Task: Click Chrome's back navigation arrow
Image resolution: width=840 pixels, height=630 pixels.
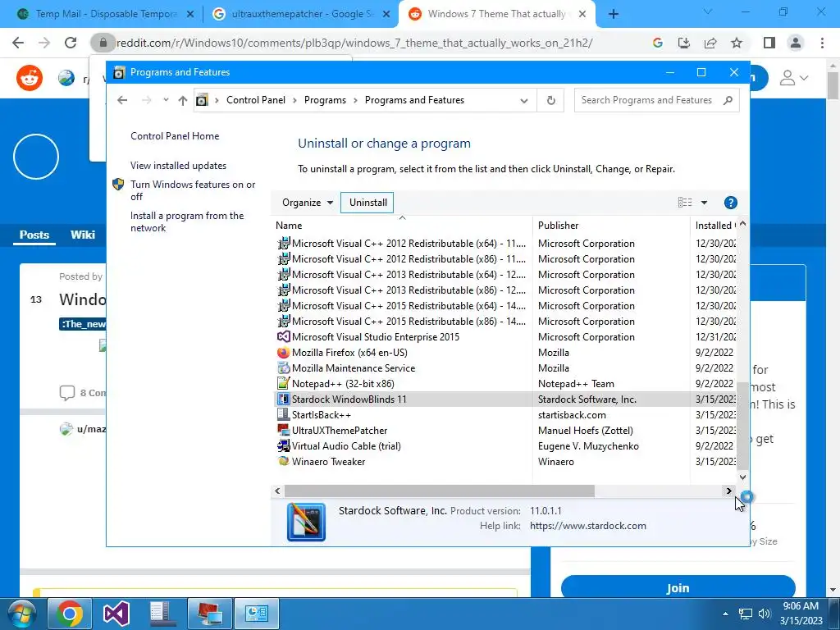Action: [18, 43]
